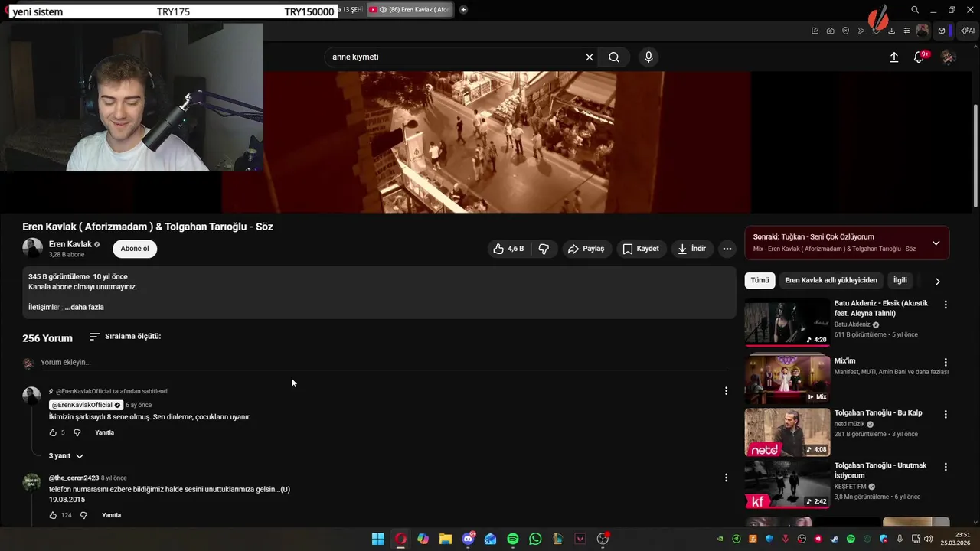Image resolution: width=980 pixels, height=551 pixels.
Task: Dislike the pinned ErenKavlakOfficial comment
Action: click(77, 432)
